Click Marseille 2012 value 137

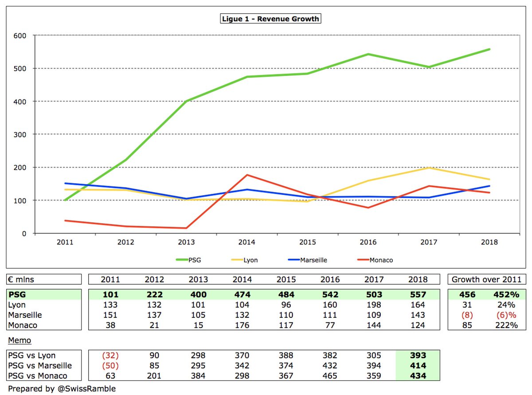click(155, 315)
